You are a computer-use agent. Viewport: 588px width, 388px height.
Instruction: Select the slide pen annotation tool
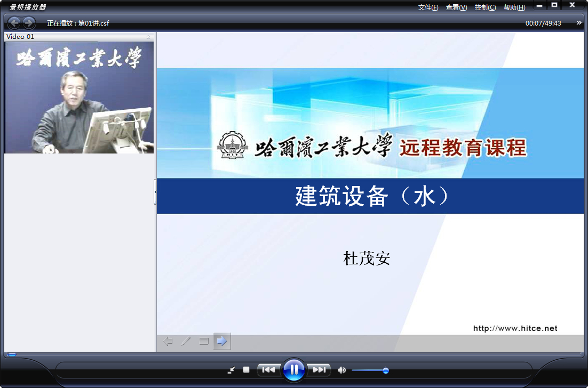click(186, 341)
